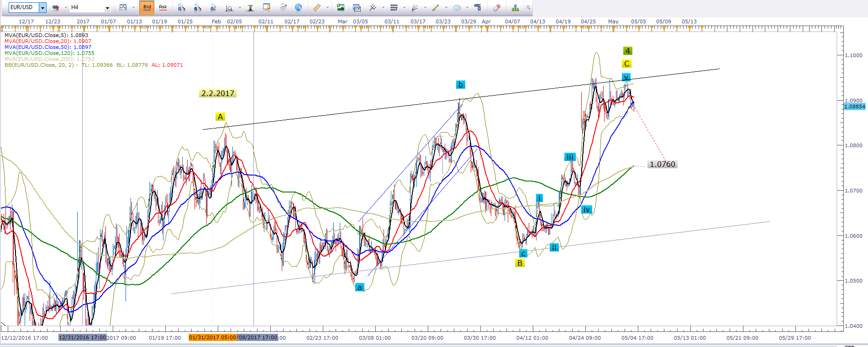Select the eraser tool
868x347 pixels.
497,7
